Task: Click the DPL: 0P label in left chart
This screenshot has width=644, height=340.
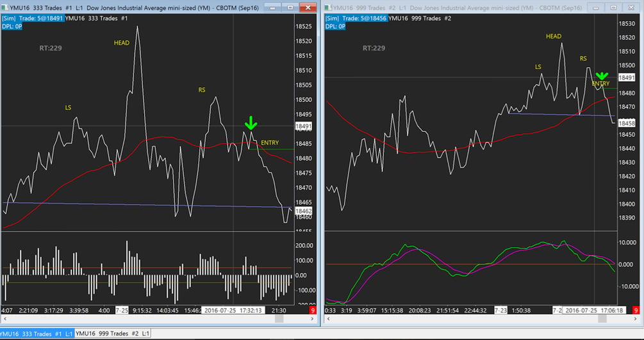Action: (12, 26)
